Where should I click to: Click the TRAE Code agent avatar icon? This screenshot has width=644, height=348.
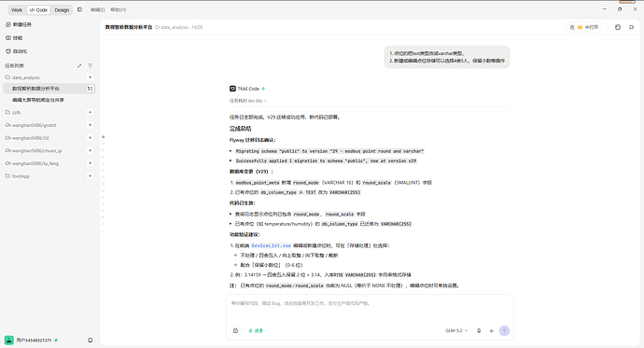click(233, 89)
